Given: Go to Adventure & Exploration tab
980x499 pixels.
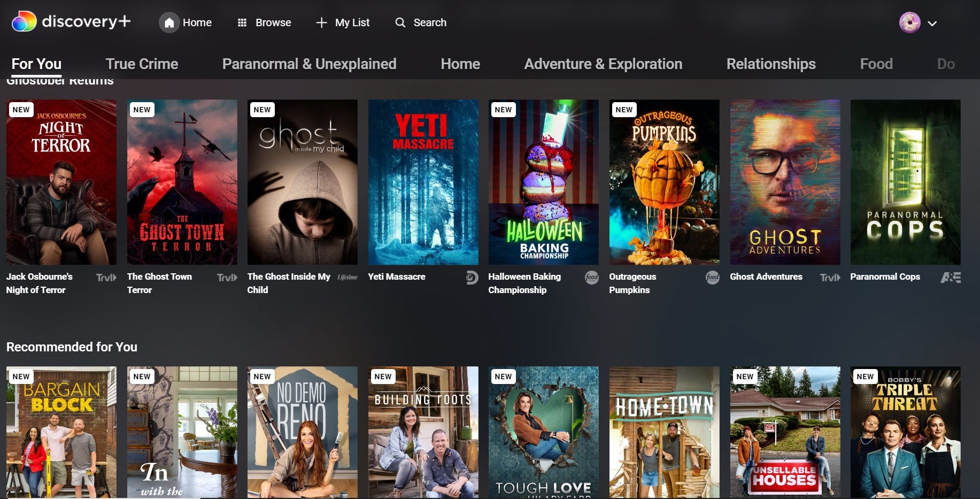Looking at the screenshot, I should click(603, 64).
